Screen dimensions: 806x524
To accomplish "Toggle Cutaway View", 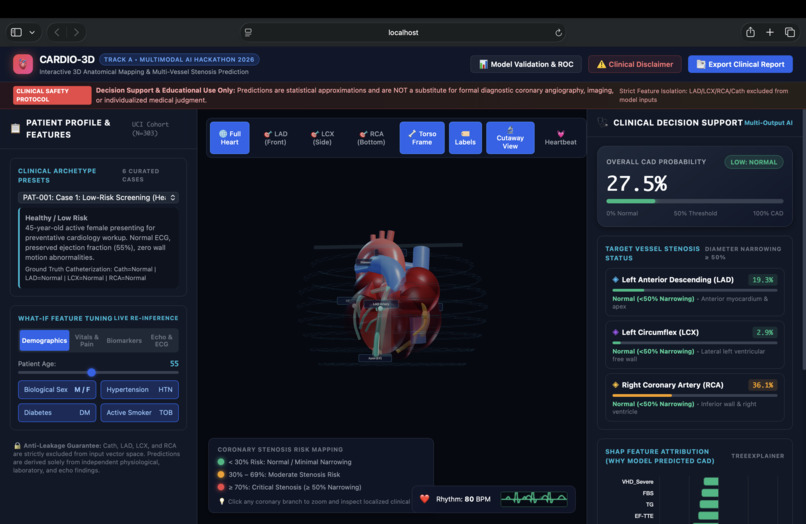I will [510, 138].
